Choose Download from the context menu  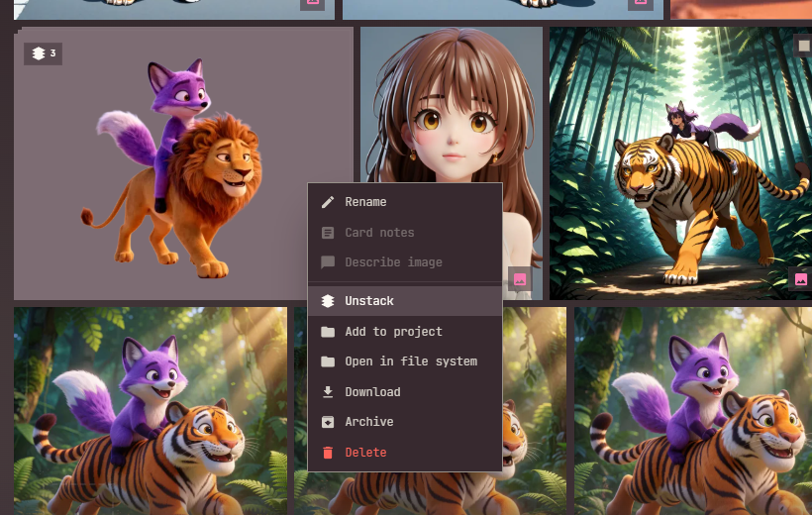click(x=404, y=392)
